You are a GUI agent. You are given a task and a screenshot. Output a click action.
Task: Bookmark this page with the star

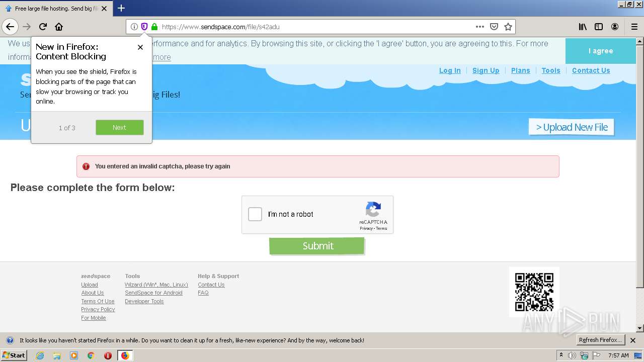click(508, 27)
